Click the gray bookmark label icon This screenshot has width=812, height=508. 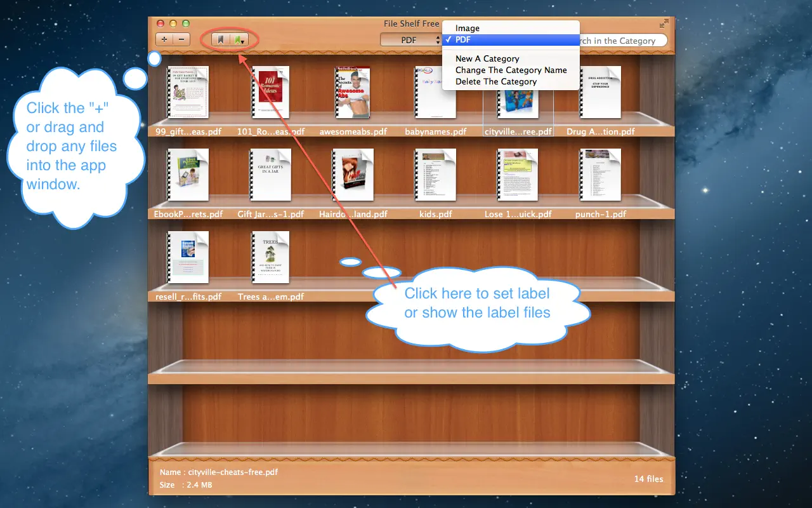[220, 40]
